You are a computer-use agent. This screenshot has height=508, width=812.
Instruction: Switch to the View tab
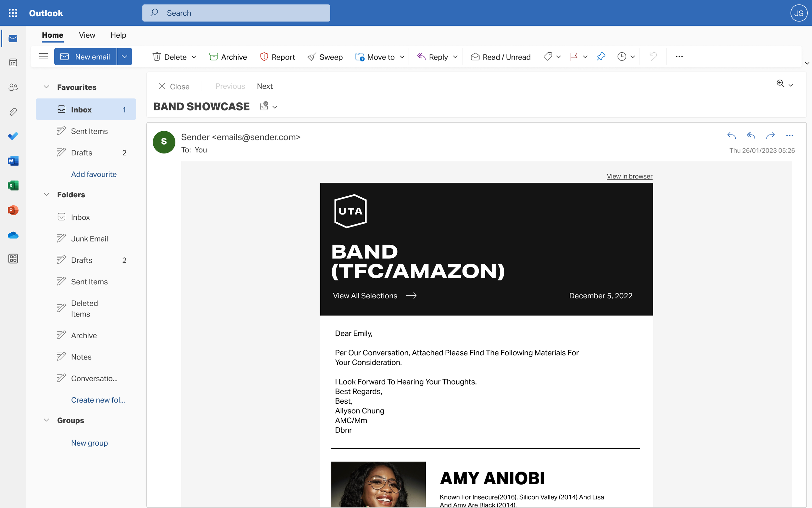[87, 35]
